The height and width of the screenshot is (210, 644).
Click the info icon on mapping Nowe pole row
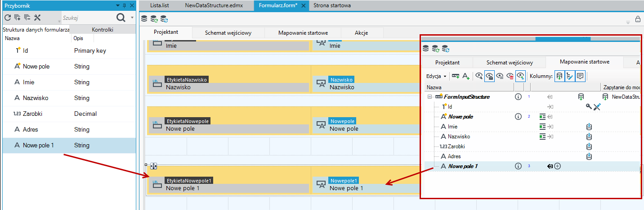click(x=518, y=116)
